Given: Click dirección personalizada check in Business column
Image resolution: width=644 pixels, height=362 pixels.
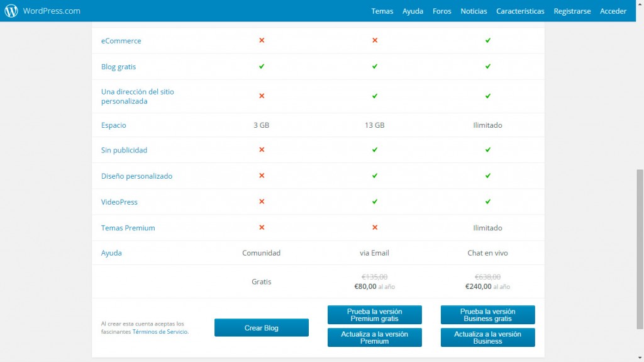Looking at the screenshot, I should [x=487, y=96].
